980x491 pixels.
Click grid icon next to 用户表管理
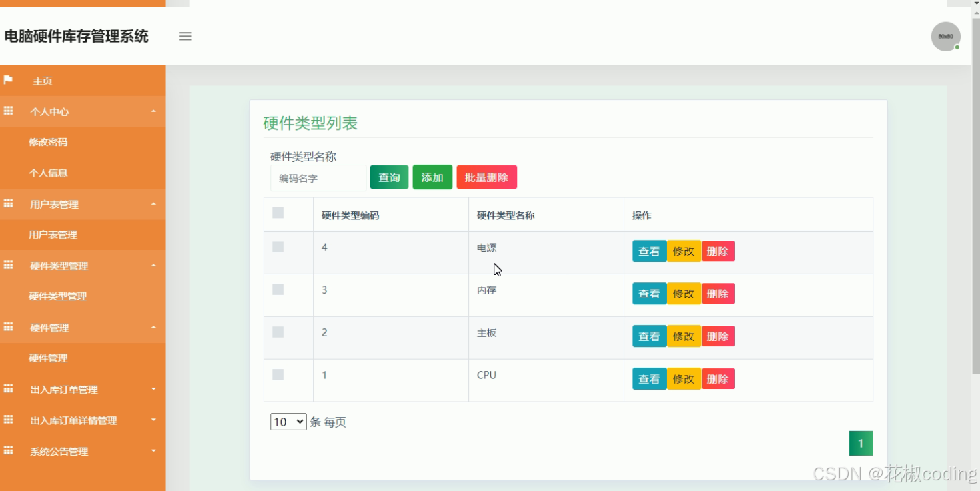8,204
